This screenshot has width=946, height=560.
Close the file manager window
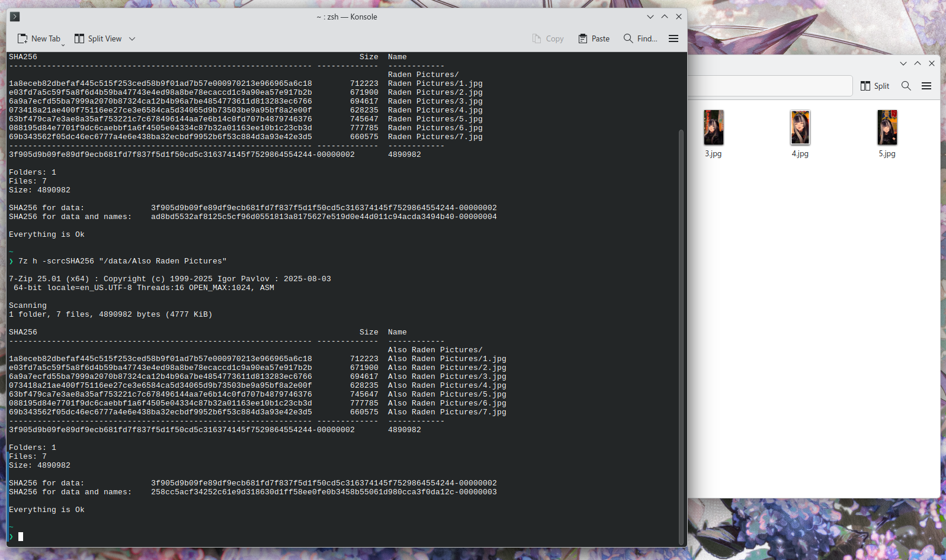click(x=932, y=63)
